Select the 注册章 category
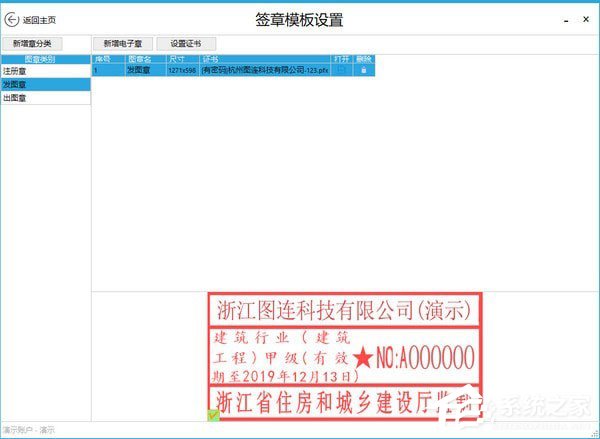This screenshot has width=600, height=439. (x=46, y=71)
